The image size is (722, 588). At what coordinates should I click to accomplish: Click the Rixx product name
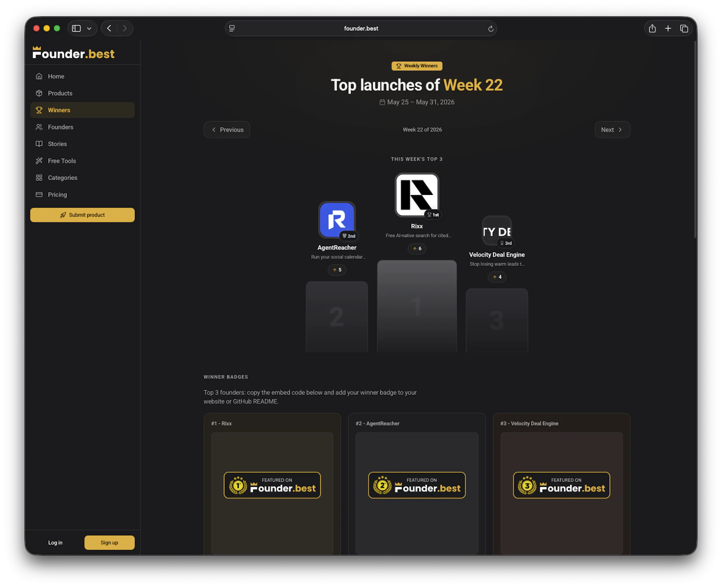point(417,227)
